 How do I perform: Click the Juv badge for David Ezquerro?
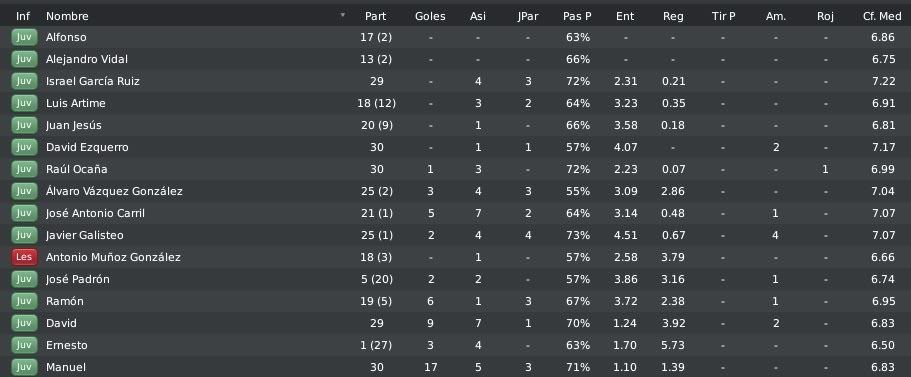(24, 147)
